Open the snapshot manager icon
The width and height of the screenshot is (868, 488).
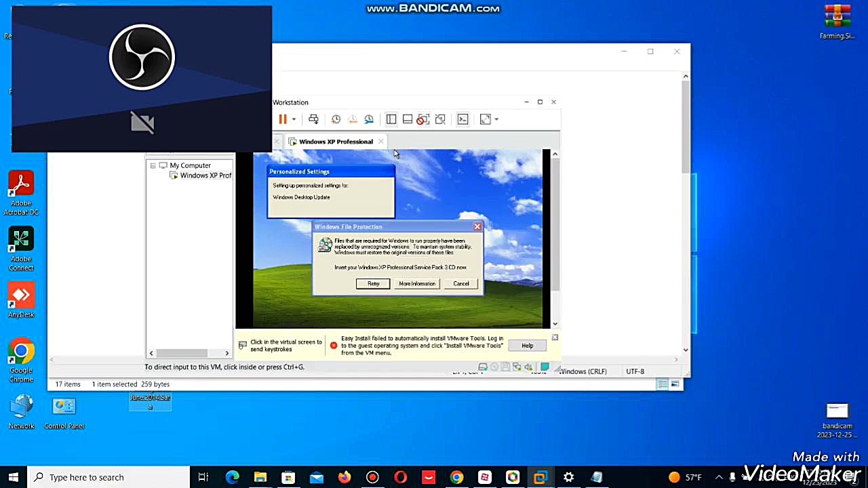click(x=369, y=119)
